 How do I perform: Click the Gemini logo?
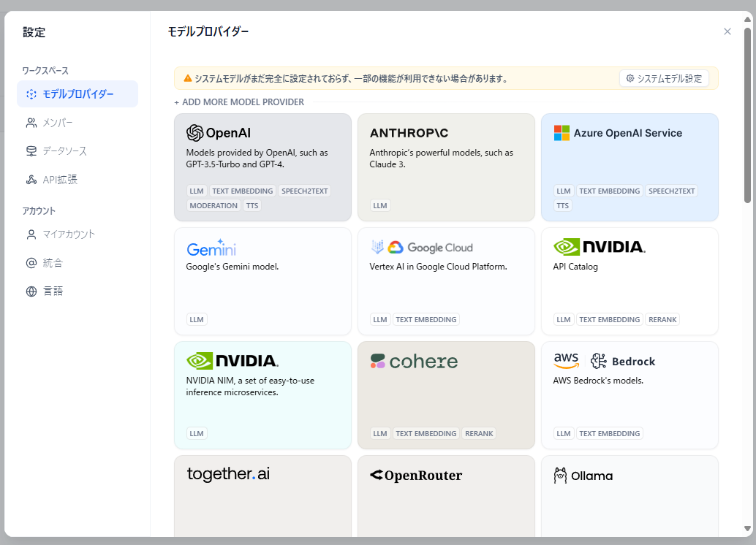tap(211, 248)
